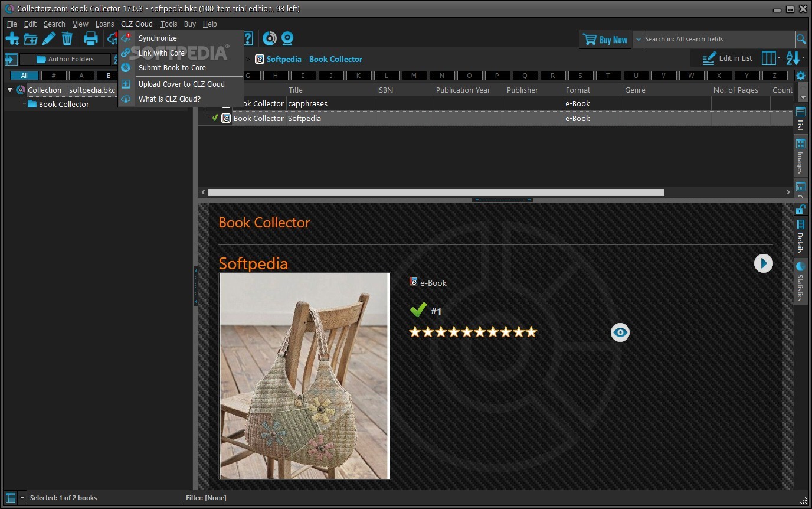
Task: Choose Upload Cover to CLZ Cloud
Action: click(x=182, y=84)
